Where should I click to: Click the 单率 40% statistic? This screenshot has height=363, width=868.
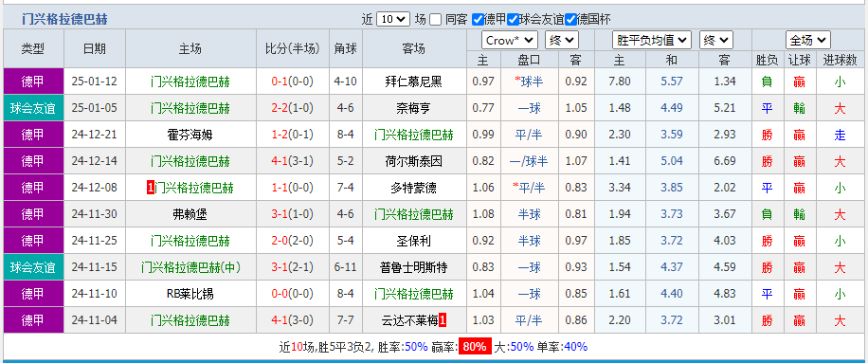[x=562, y=347]
